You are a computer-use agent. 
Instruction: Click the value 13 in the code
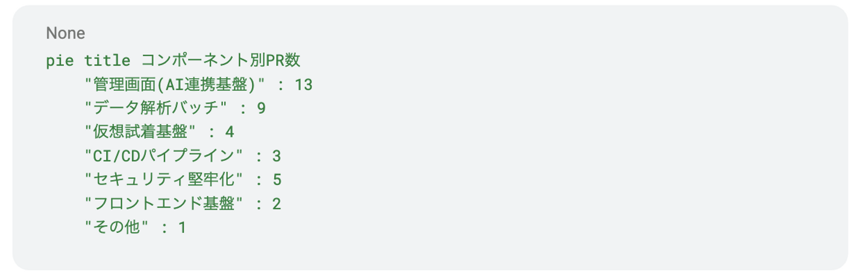(x=303, y=85)
